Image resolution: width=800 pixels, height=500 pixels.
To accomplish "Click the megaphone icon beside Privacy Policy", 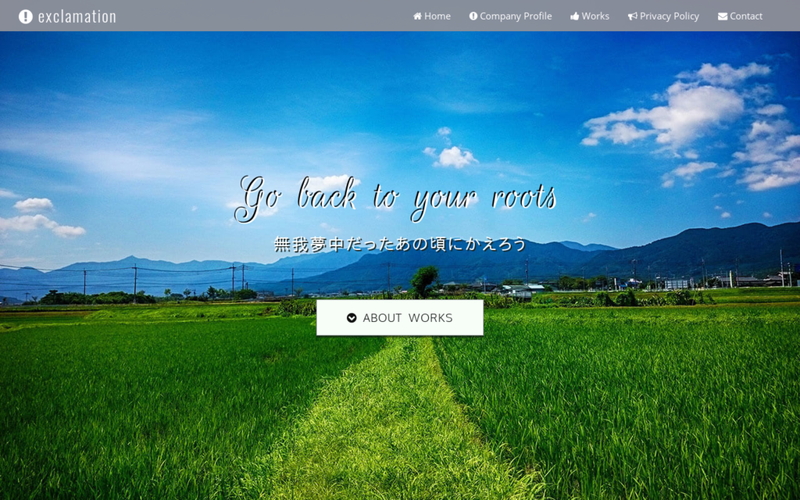I will 632,16.
